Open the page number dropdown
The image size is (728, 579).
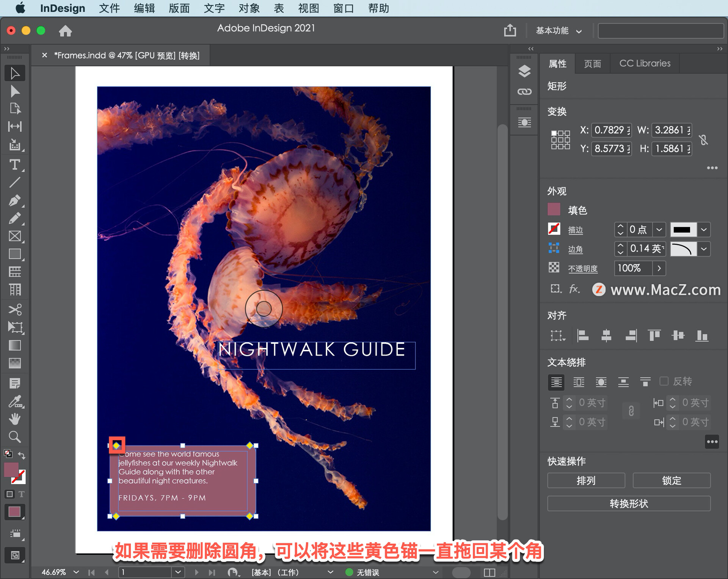(178, 572)
